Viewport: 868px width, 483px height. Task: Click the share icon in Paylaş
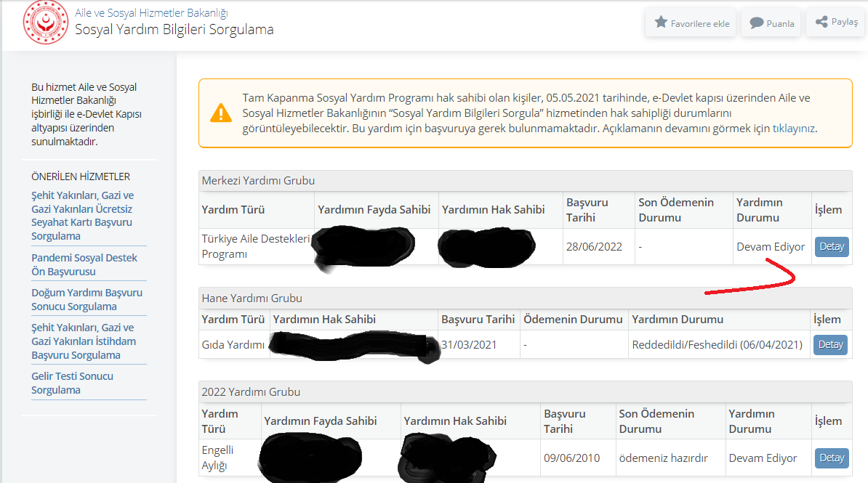pos(821,22)
